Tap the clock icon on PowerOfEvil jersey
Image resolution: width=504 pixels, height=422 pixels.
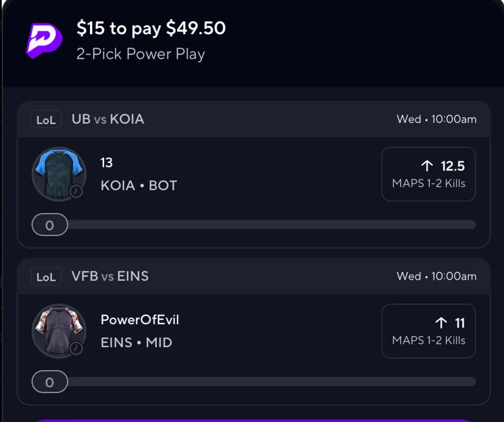pos(76,348)
